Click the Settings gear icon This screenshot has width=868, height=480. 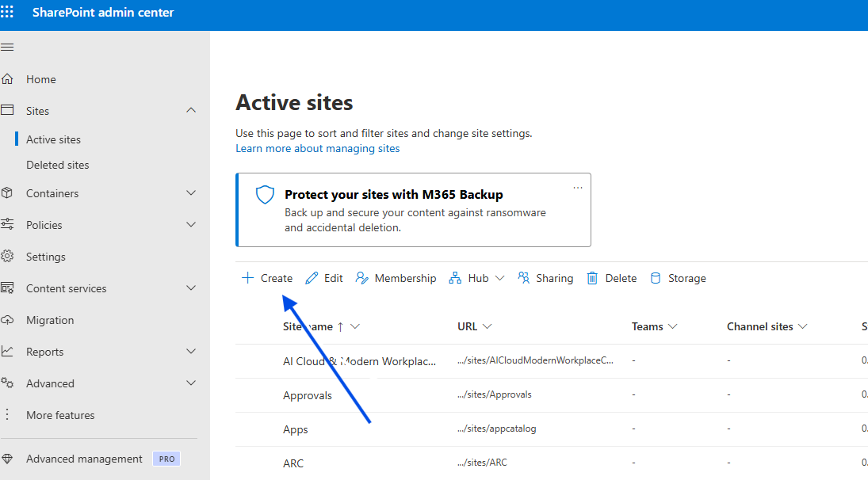point(8,257)
